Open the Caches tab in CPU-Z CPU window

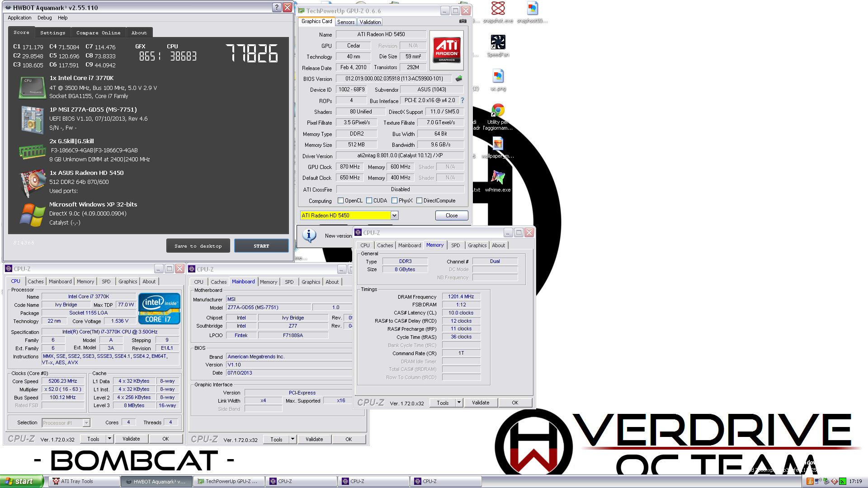coord(36,282)
